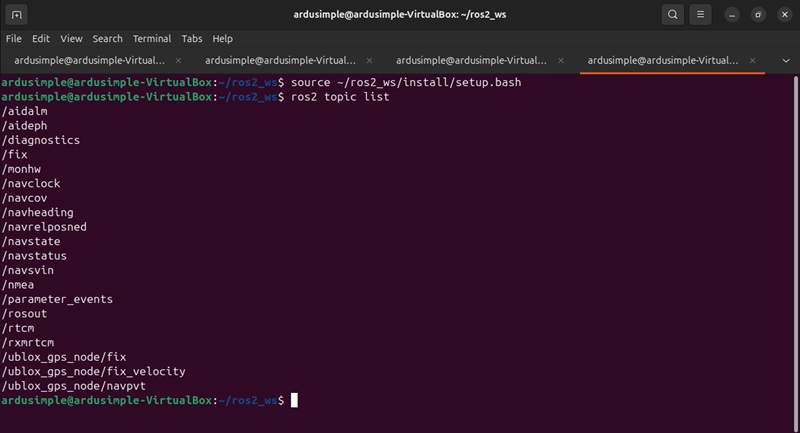
Task: Open the Search menu
Action: (108, 39)
